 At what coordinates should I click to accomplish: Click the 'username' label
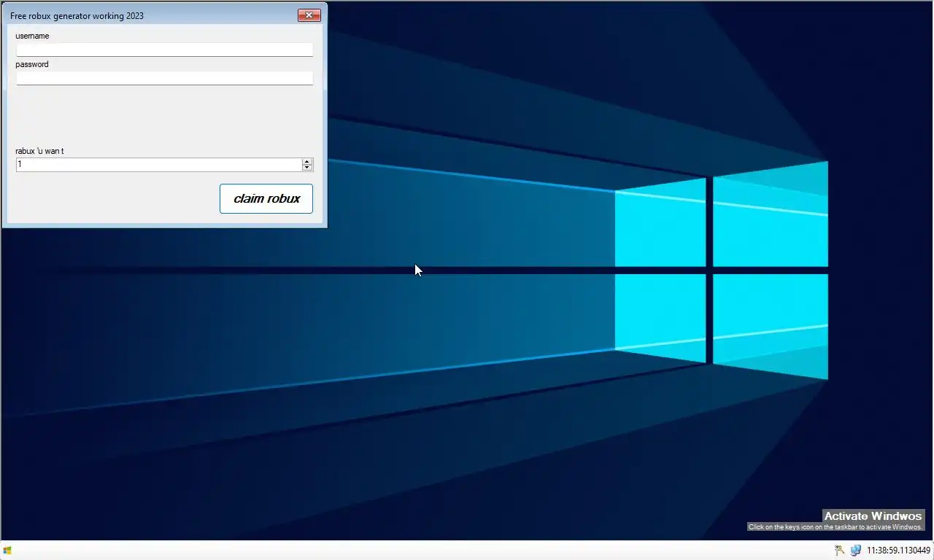[32, 36]
